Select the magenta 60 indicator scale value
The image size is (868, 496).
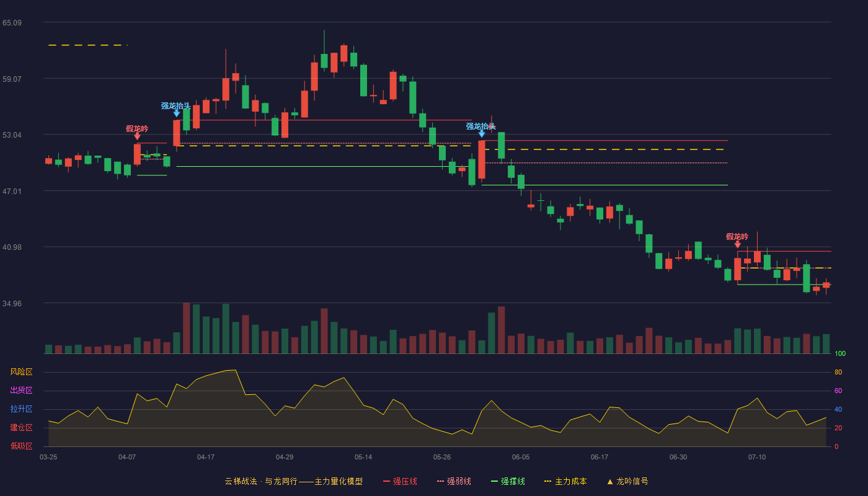point(838,391)
